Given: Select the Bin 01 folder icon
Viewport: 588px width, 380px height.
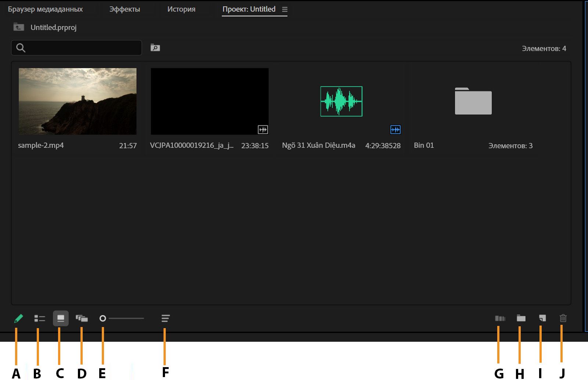Looking at the screenshot, I should (473, 101).
